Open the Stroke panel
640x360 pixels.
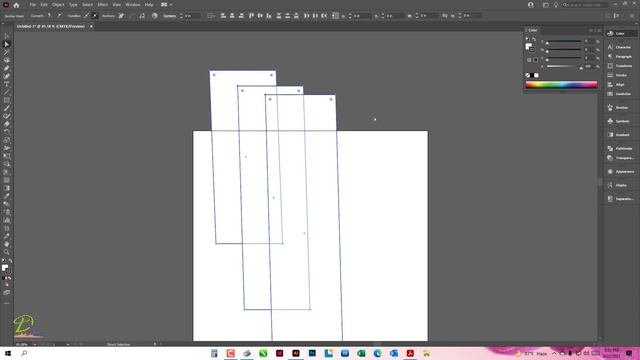tap(620, 75)
